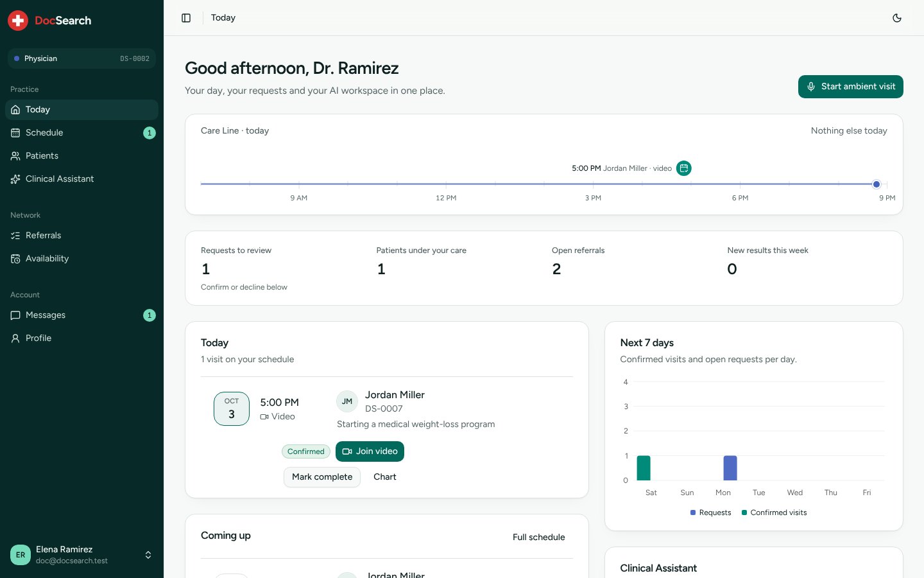Viewport: 924px width, 578px height.
Task: Expand the Elena Ramirez account menu chevron
Action: [148, 555]
